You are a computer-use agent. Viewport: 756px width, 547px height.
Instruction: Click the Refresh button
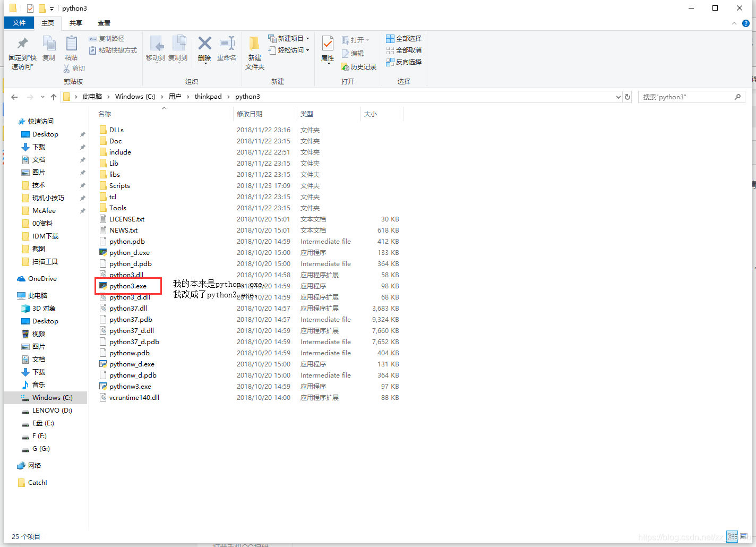tap(628, 97)
